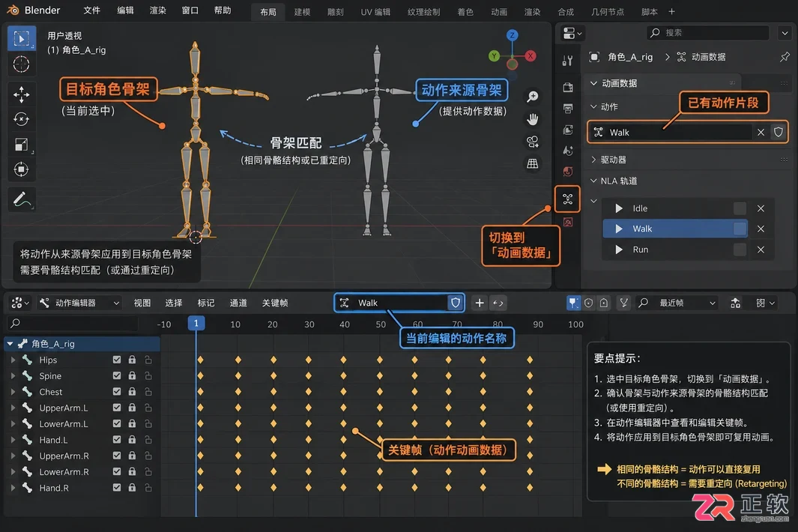Toggle fake user shield in action editor
Viewport: 798px width, 532px height.
click(x=455, y=303)
